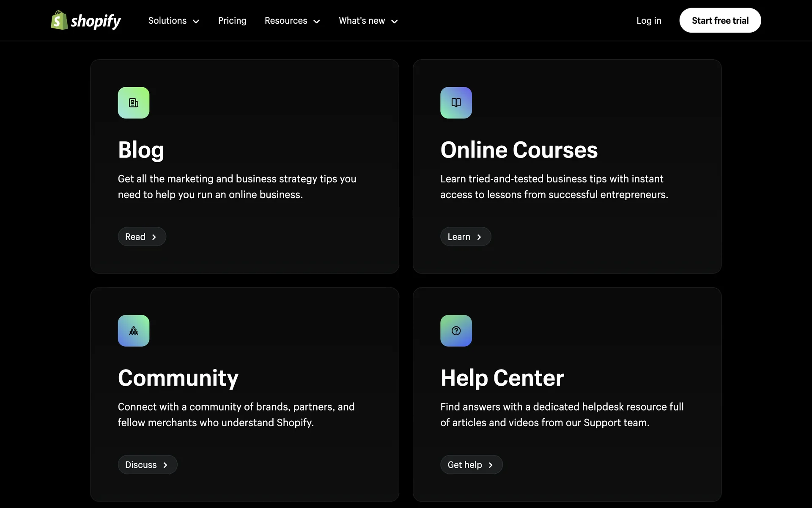812x508 pixels.
Task: Click the arrow next to Get help
Action: point(491,465)
